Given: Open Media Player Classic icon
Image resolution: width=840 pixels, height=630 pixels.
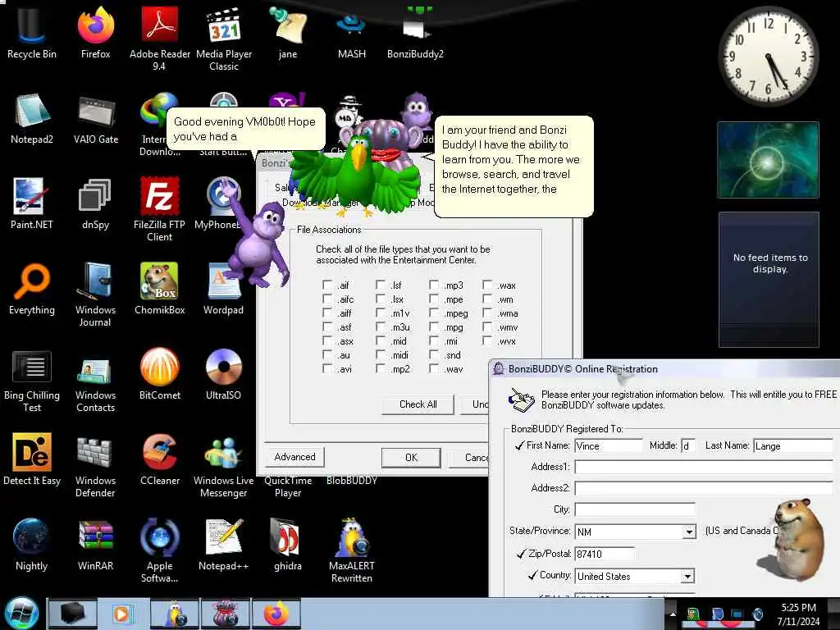Looking at the screenshot, I should tap(223, 39).
